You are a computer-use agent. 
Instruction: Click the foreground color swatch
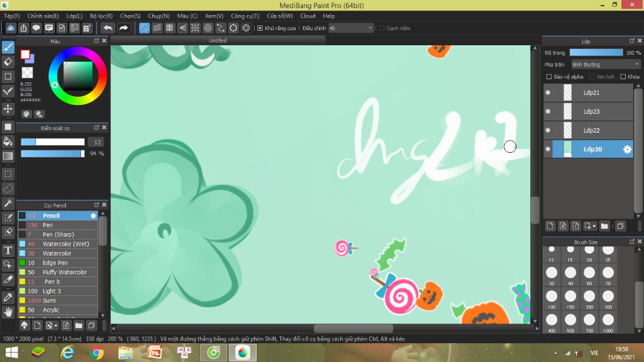(25, 55)
